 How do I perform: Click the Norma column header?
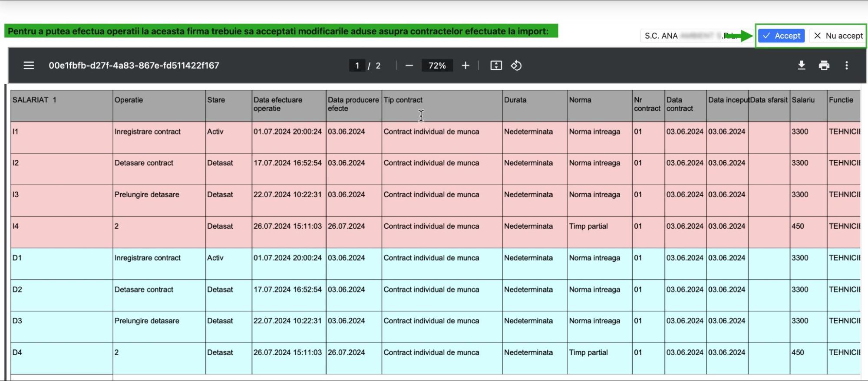600,106
